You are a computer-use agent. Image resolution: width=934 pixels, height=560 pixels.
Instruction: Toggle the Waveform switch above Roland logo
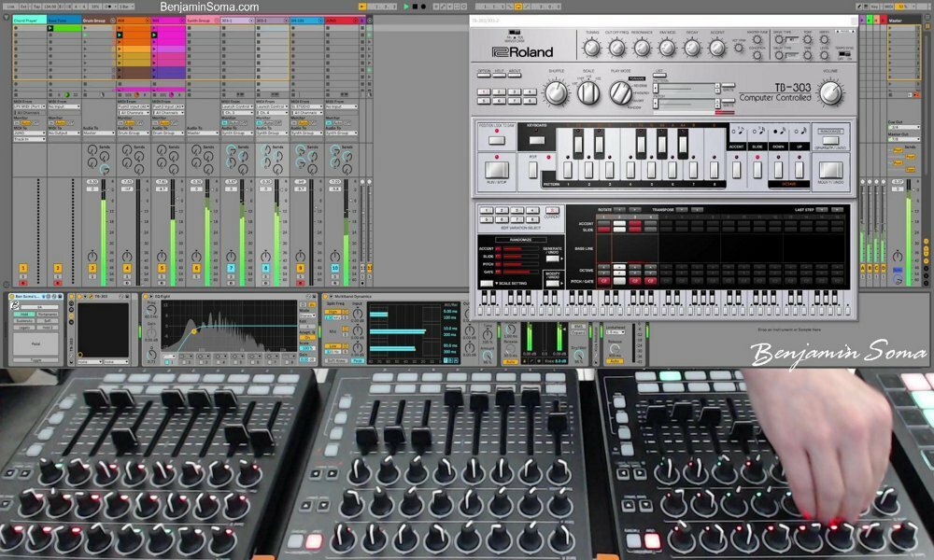click(515, 33)
